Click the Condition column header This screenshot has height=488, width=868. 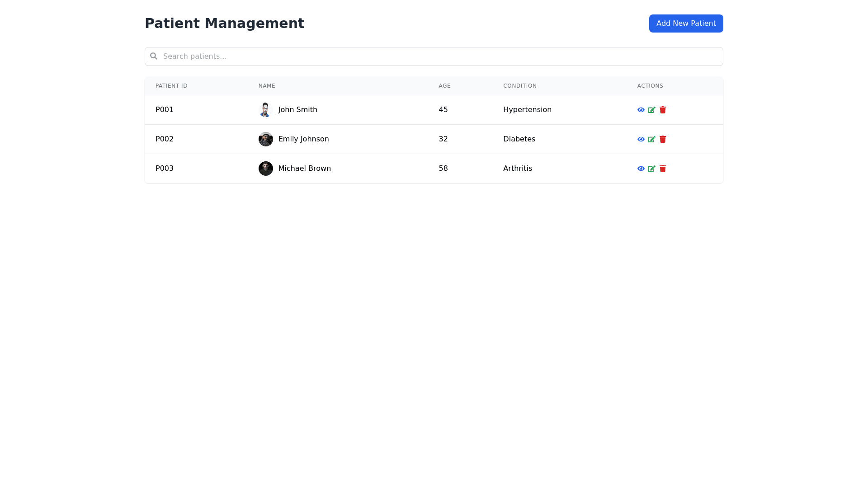520,86
